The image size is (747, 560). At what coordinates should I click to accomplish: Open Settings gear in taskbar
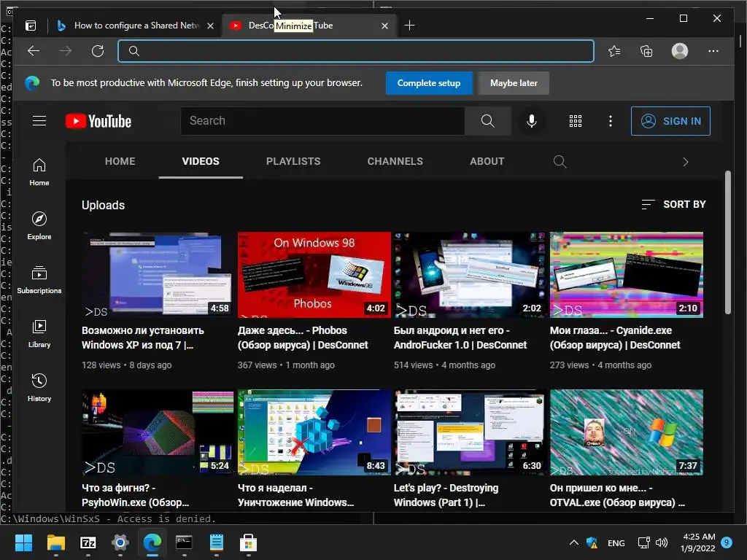click(x=120, y=542)
